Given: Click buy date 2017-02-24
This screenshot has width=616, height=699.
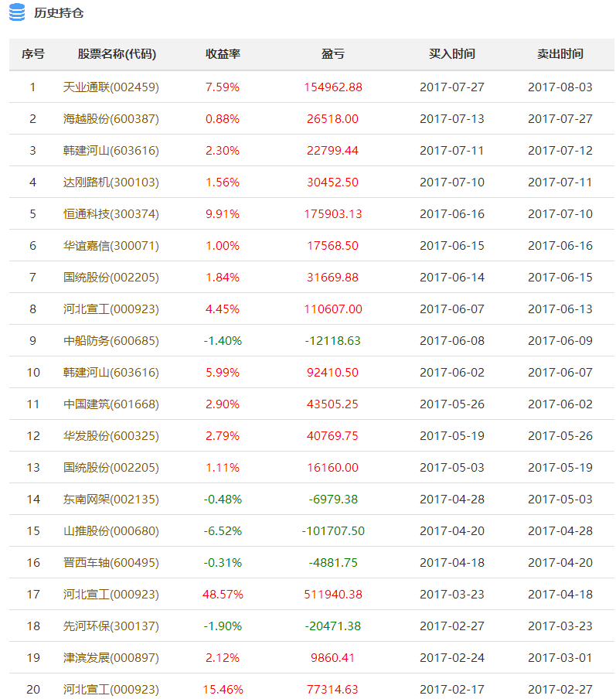Looking at the screenshot, I should [x=451, y=657].
